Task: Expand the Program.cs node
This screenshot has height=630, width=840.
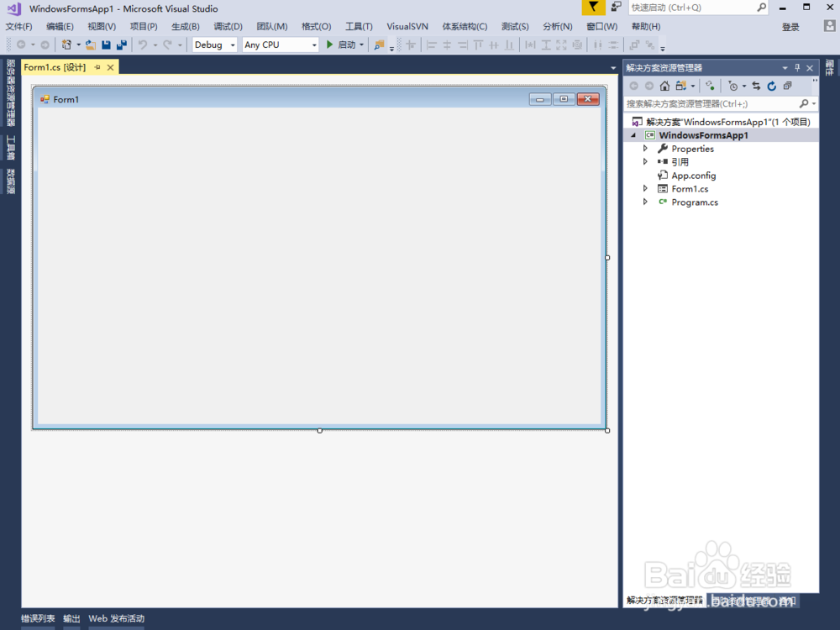Action: pos(645,202)
